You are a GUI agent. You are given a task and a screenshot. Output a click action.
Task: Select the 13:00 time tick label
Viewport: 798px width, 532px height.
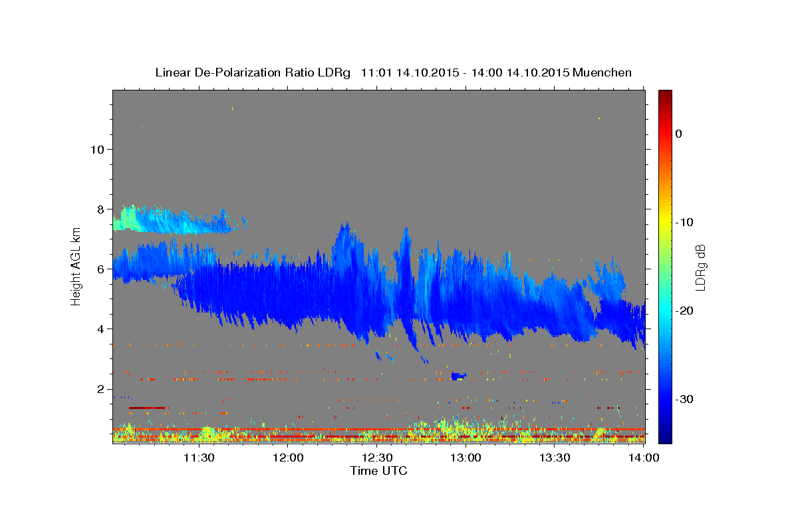point(465,458)
